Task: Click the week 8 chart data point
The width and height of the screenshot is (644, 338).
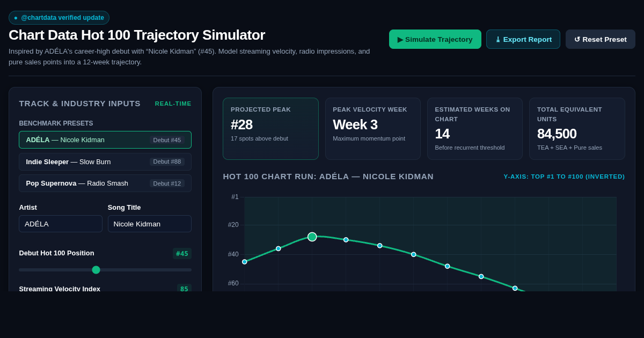Action: 481,276
